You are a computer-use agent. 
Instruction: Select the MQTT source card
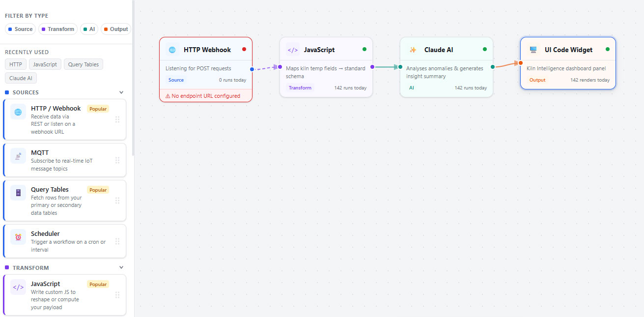(x=65, y=160)
